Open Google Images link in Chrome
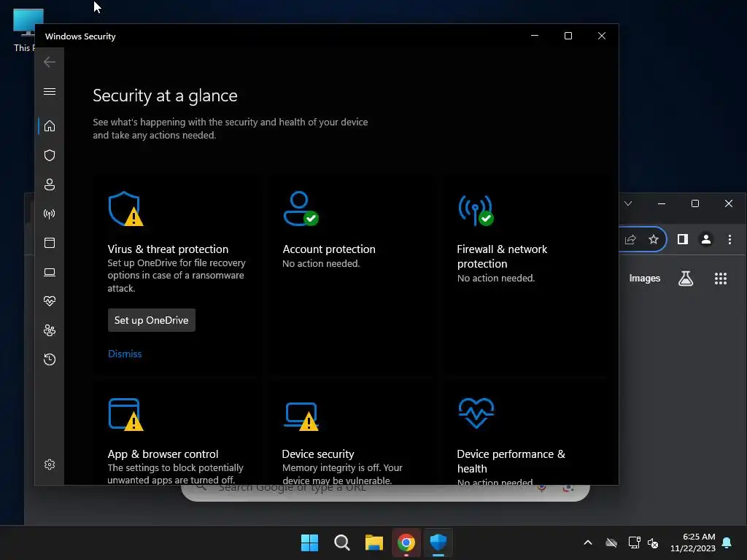Image resolution: width=747 pixels, height=560 pixels. 645,278
